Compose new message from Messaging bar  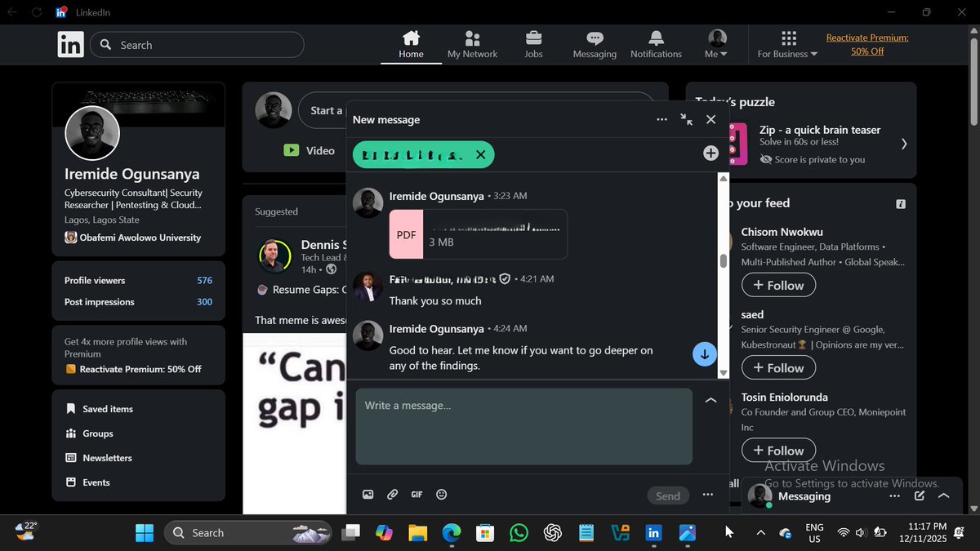tap(920, 495)
